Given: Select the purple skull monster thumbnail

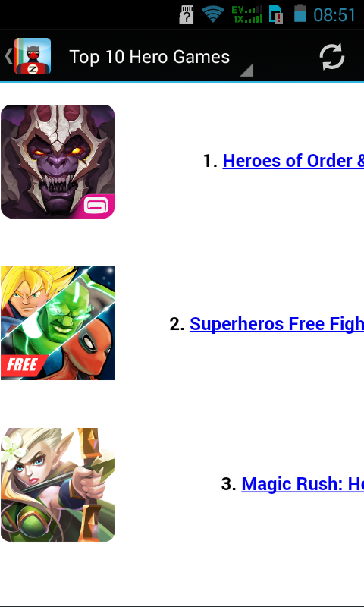Looking at the screenshot, I should tap(58, 162).
